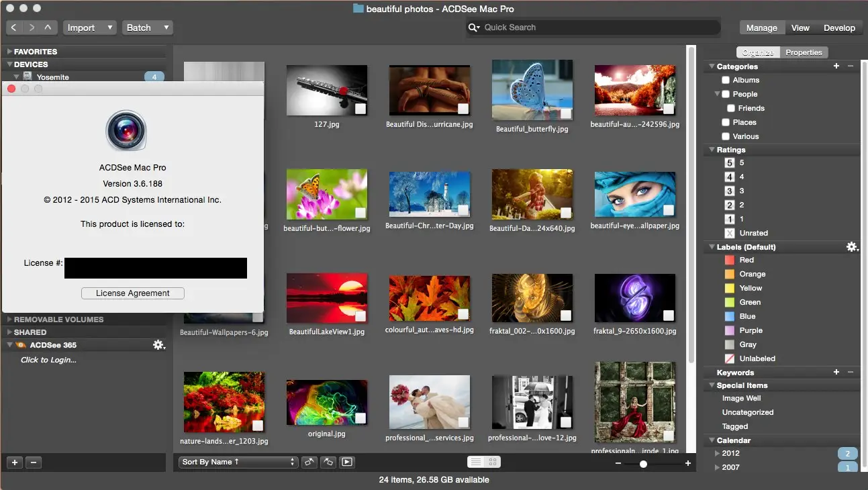Click the Click to Login link
Viewport: 868px width, 490px height.
point(48,360)
